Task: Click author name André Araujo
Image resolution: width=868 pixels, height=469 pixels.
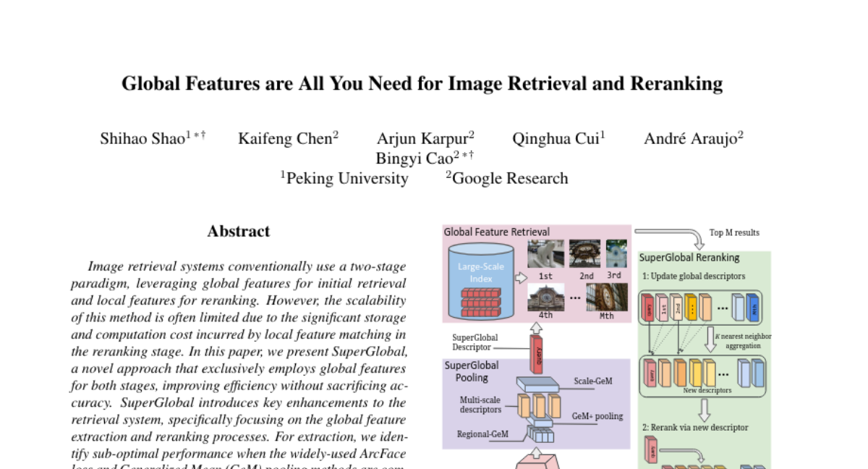Action: [689, 139]
